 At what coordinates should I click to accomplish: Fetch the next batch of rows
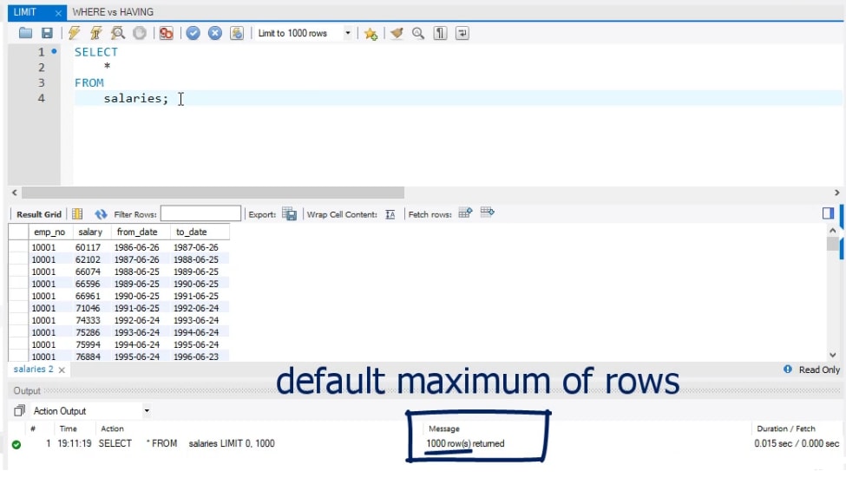pos(466,213)
